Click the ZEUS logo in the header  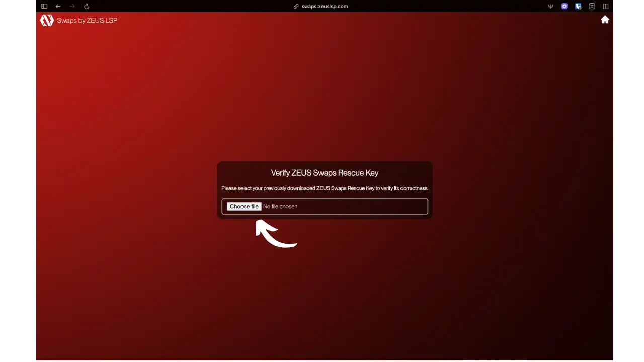coord(47,20)
